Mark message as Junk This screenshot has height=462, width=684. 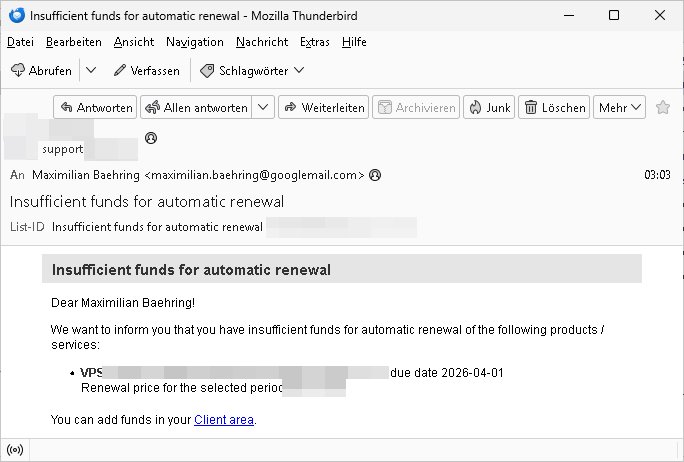click(x=488, y=107)
